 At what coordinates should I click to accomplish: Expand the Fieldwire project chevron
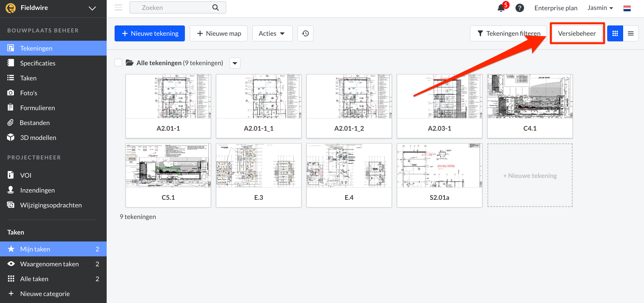coord(92,8)
